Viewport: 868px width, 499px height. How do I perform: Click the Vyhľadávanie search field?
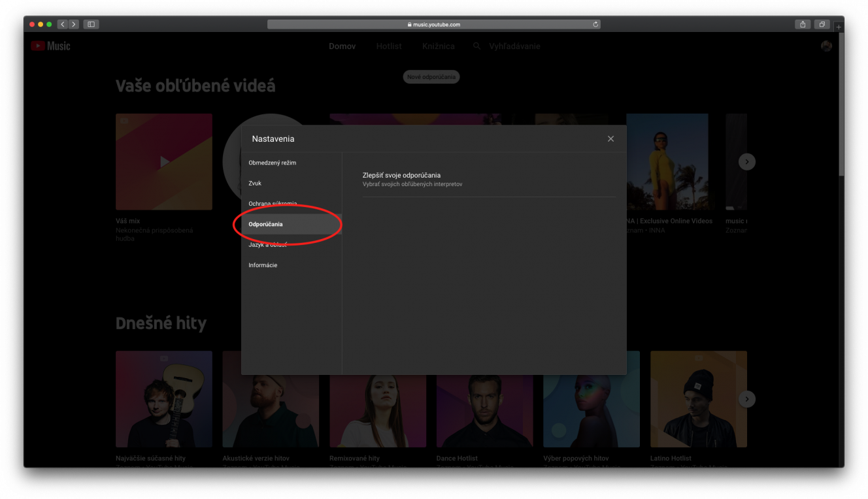click(x=515, y=46)
